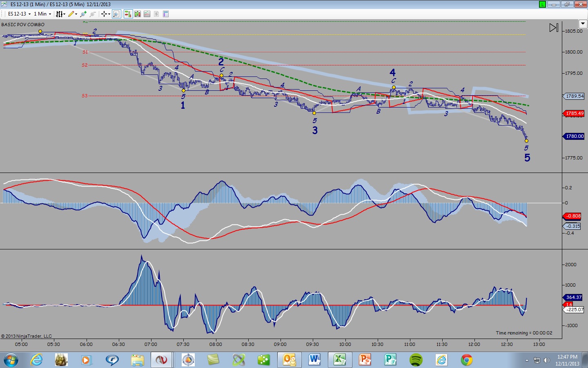Click the yellow dot at wave 3 low
The height and width of the screenshot is (368, 588).
click(314, 113)
